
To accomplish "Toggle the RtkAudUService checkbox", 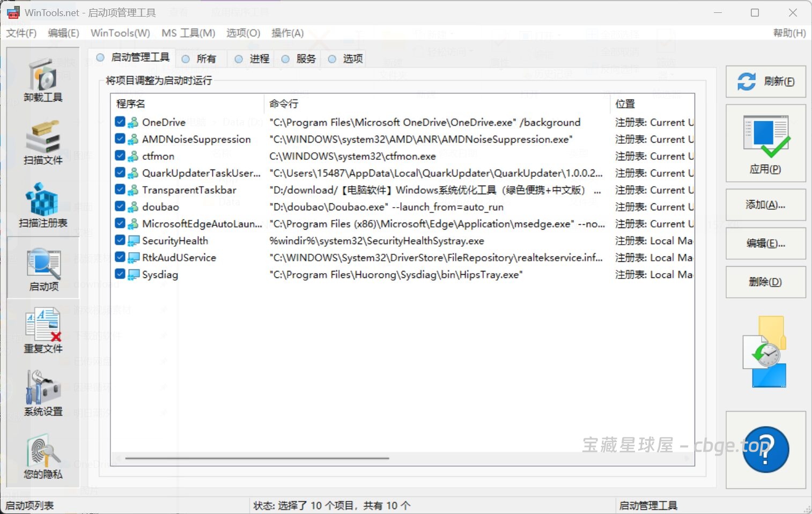I will tap(120, 257).
